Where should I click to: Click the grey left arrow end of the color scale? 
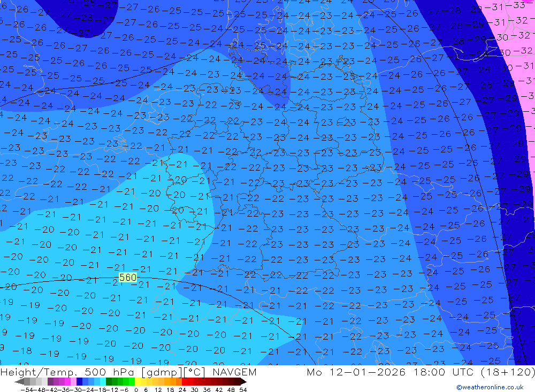(x=19, y=381)
